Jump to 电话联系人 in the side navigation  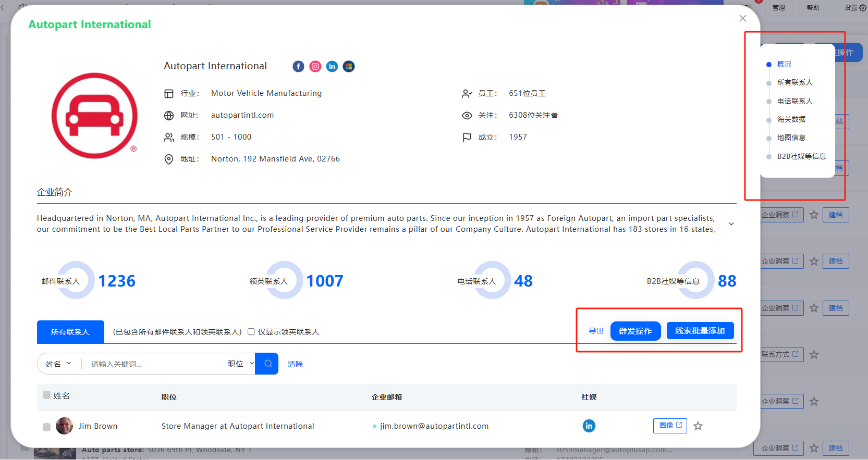click(x=794, y=101)
